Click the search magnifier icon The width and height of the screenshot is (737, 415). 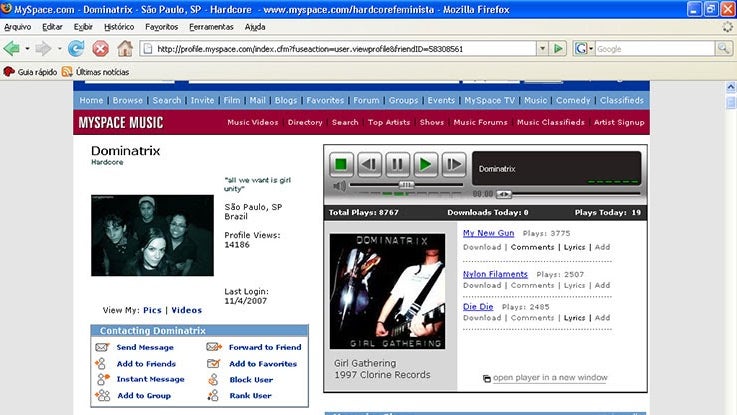point(723,48)
